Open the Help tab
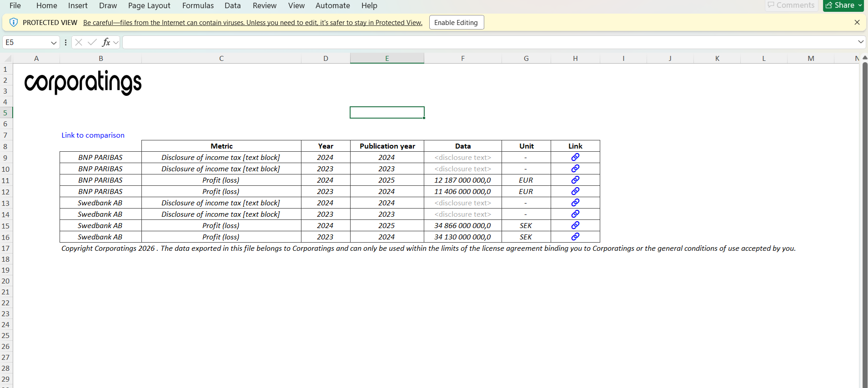This screenshot has width=868, height=388. point(369,5)
